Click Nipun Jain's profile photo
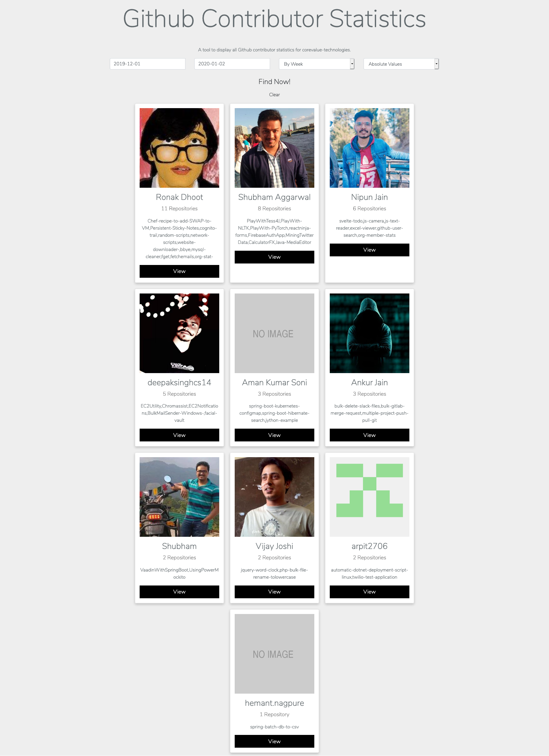Image resolution: width=549 pixels, height=756 pixels. [x=369, y=148]
